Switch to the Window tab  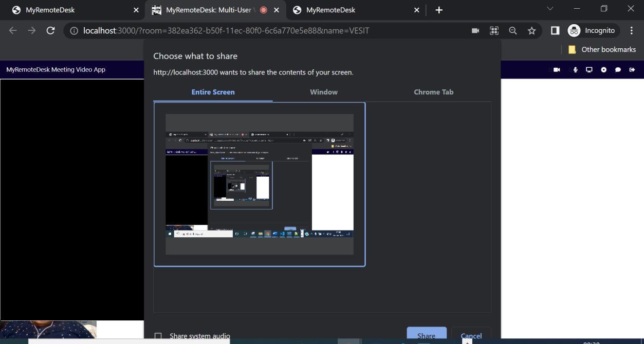coord(324,92)
